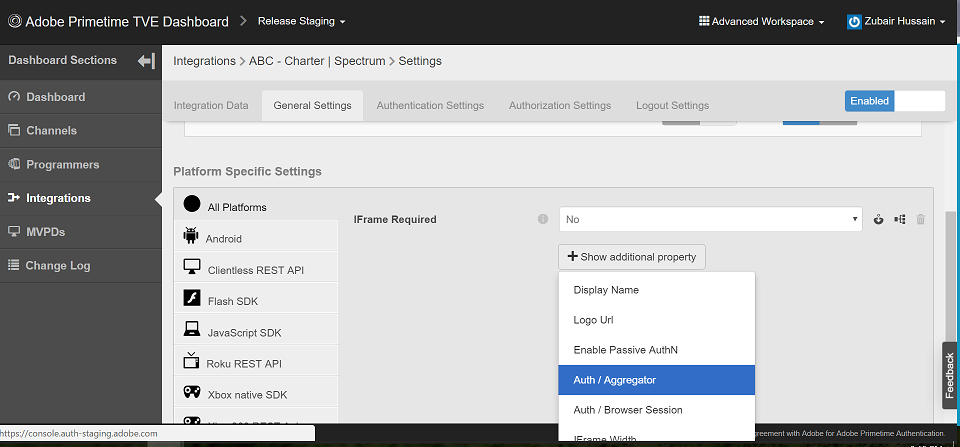
Task: Click the inherit-down icon next to IFrame dropdown
Action: coord(879,219)
